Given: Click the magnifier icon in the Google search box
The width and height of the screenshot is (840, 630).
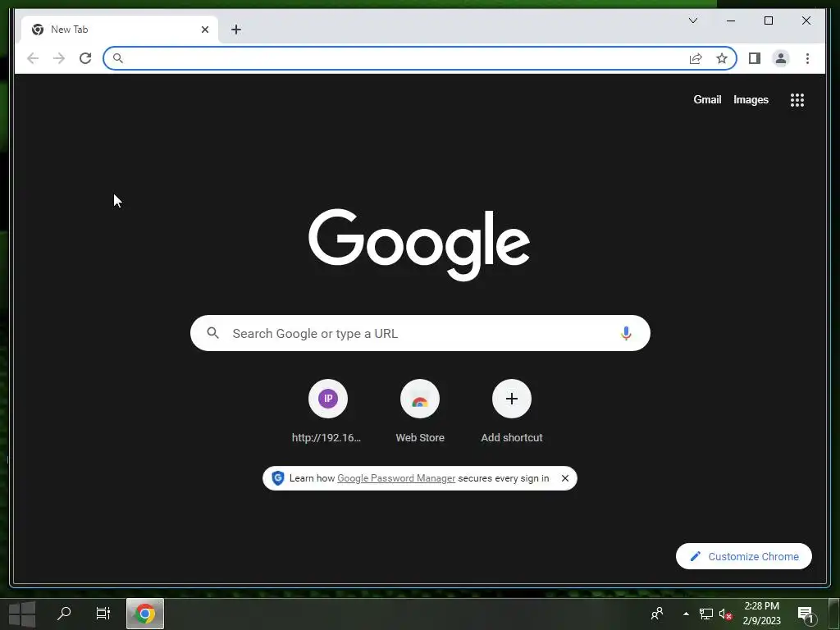Looking at the screenshot, I should coord(212,333).
